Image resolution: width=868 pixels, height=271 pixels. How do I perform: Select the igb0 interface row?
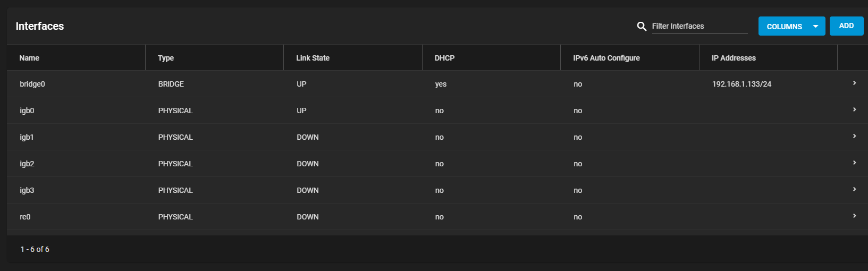27,111
